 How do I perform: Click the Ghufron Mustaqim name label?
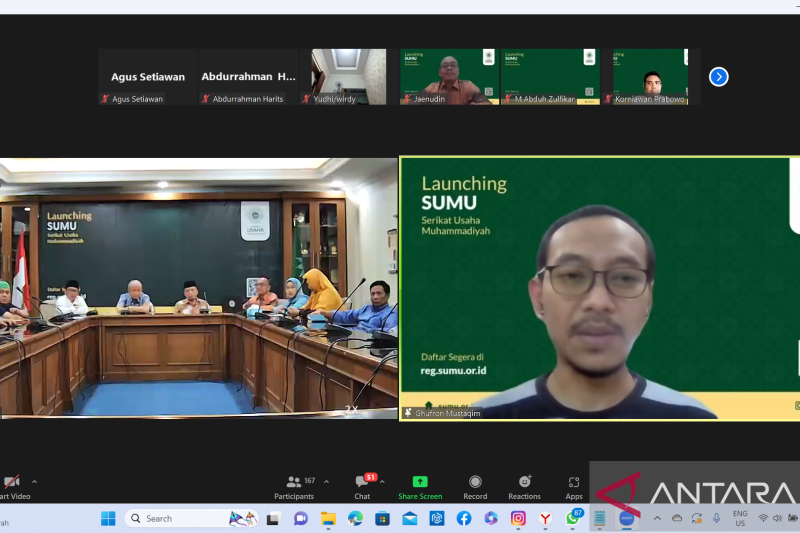point(443,413)
